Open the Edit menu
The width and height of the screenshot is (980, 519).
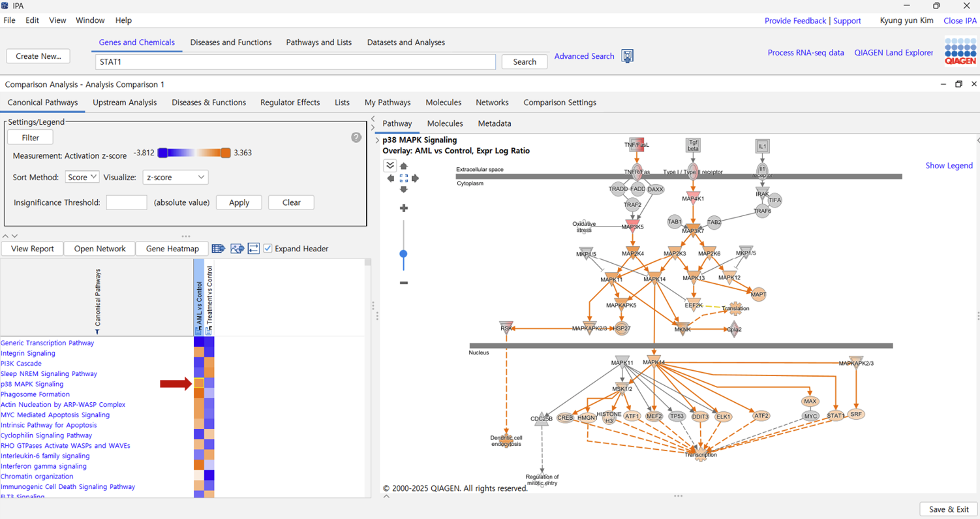click(32, 20)
